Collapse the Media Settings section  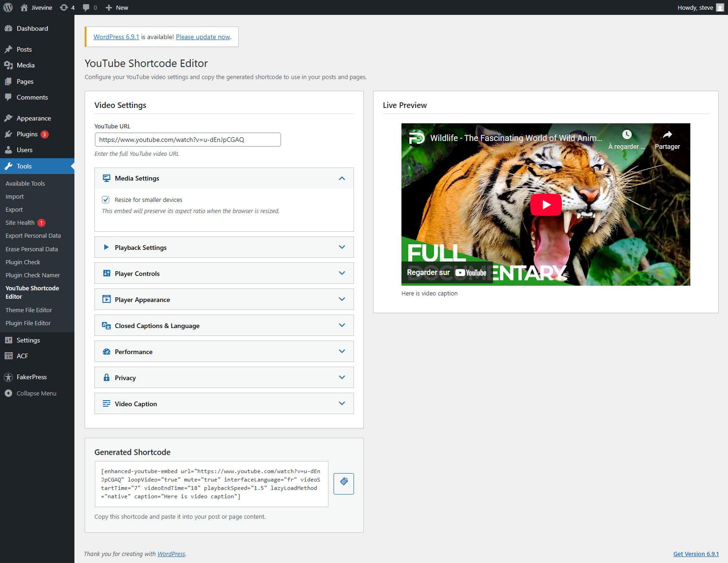[342, 178]
